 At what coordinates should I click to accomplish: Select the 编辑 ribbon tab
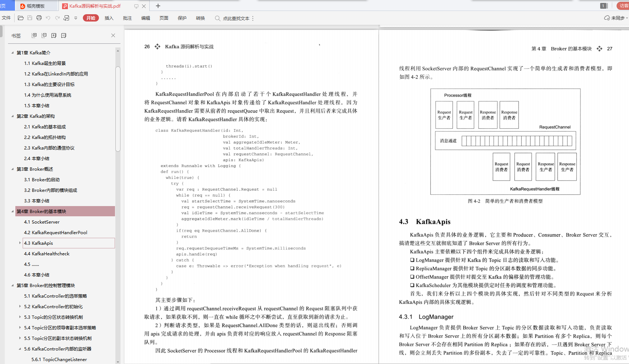(x=146, y=18)
